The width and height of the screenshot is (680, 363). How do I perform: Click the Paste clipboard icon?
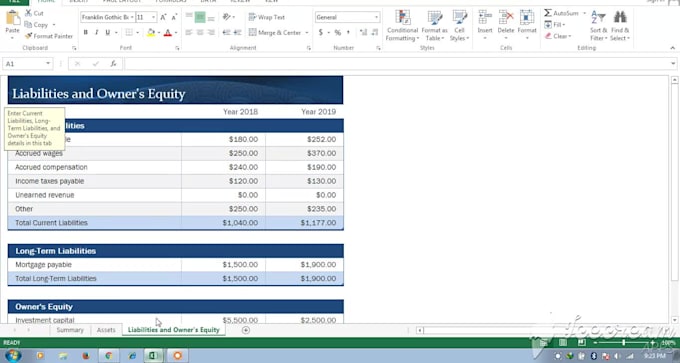click(13, 18)
